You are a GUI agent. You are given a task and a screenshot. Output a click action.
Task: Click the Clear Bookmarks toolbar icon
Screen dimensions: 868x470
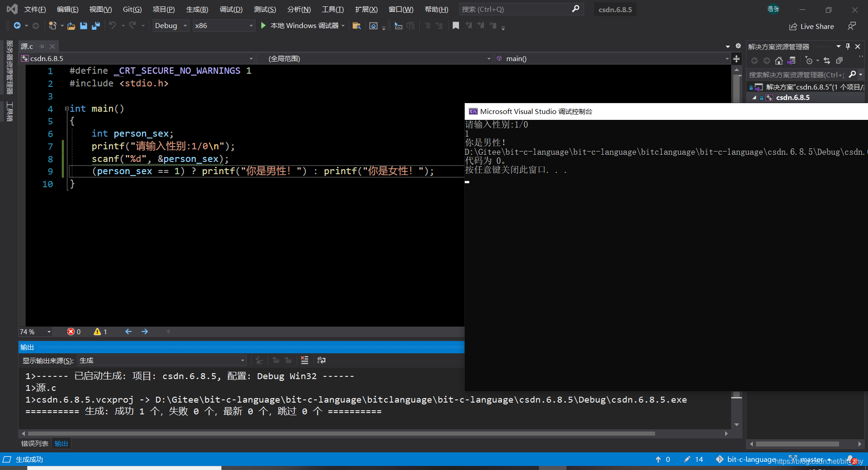(493, 26)
